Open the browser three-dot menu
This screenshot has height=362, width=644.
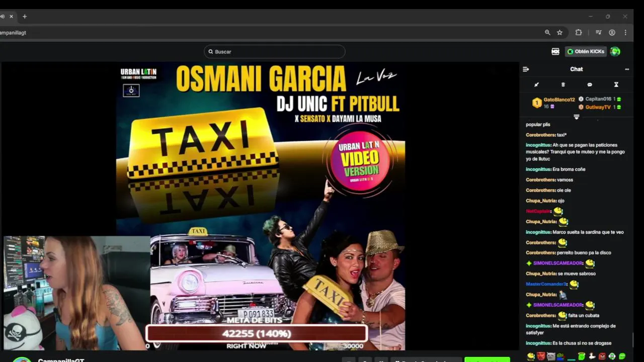tap(625, 33)
